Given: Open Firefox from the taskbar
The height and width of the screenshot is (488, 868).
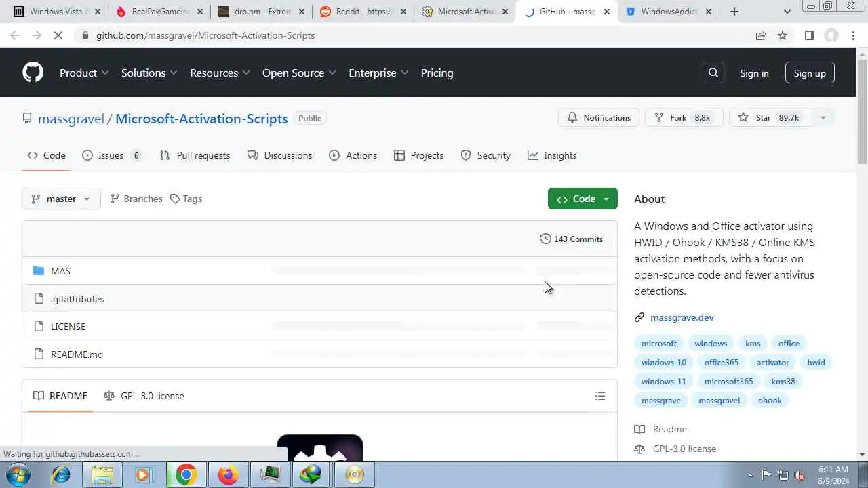Looking at the screenshot, I should (227, 474).
